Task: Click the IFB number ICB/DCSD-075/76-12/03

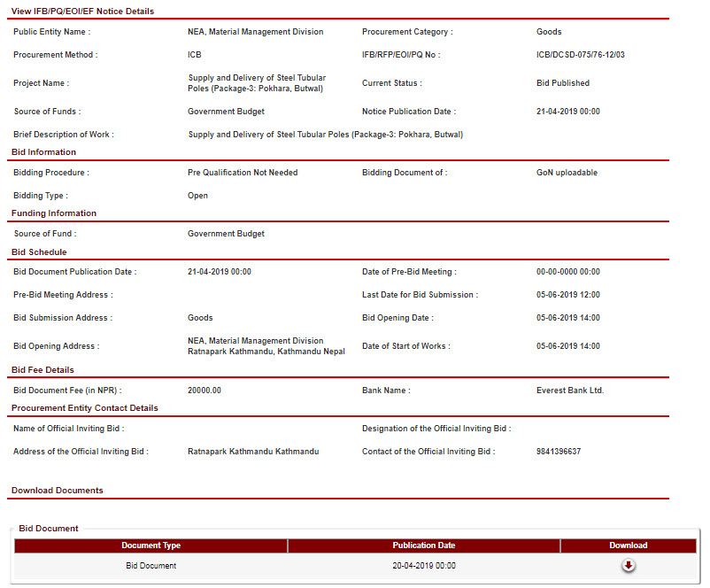Action: [x=580, y=55]
